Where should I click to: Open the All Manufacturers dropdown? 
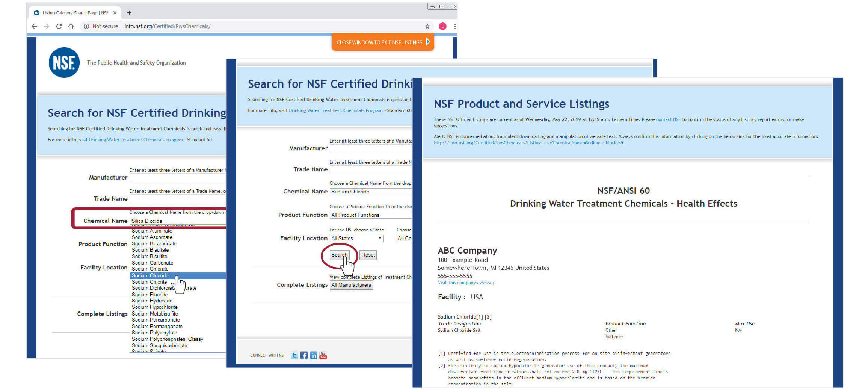coord(351,285)
